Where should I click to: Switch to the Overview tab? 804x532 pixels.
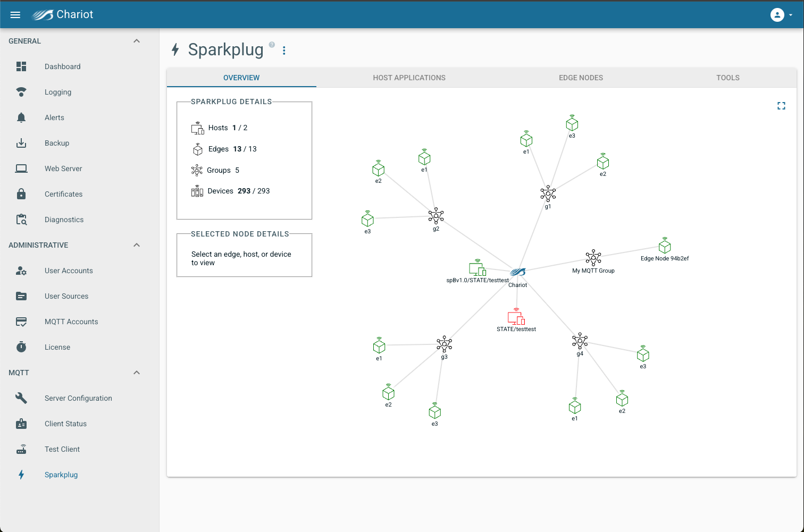[x=241, y=78]
